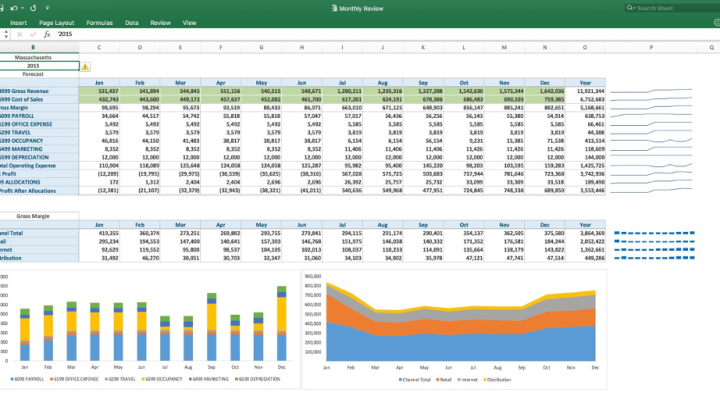The width and height of the screenshot is (720, 400).
Task: Click the PAYROLL row label
Action: click(x=39, y=116)
